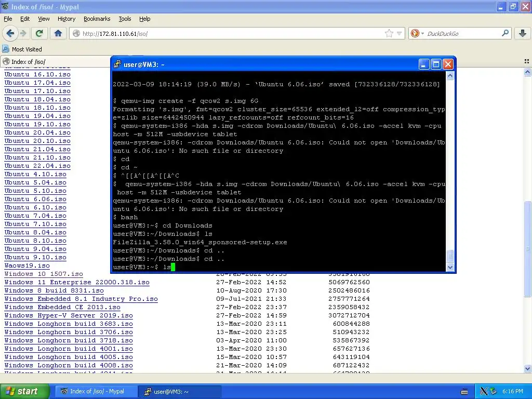
Task: Click the 6:16 PM taskbar clock
Action: (513, 392)
